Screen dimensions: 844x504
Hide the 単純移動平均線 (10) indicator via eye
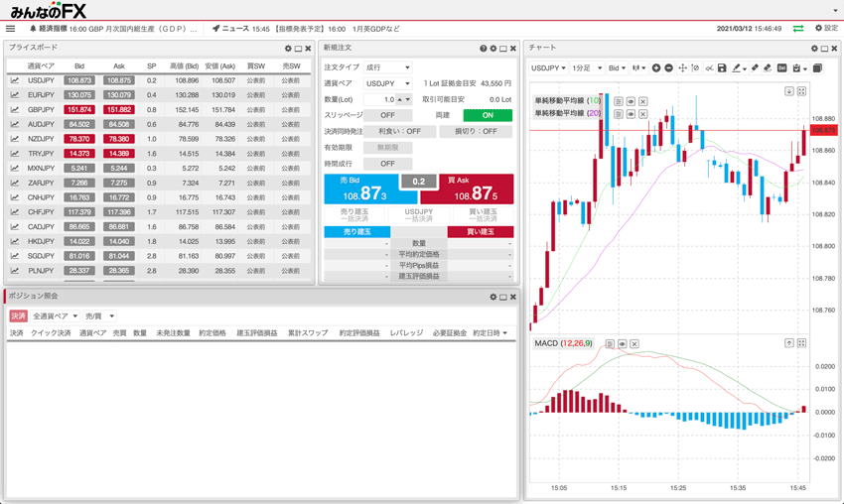(x=631, y=101)
